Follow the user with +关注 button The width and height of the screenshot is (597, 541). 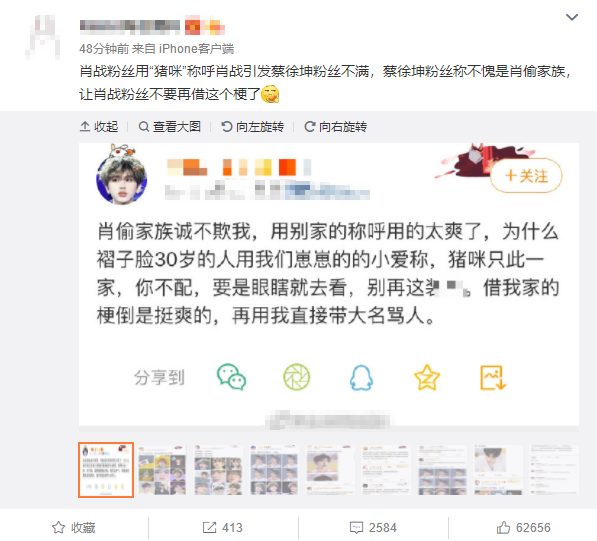click(526, 176)
